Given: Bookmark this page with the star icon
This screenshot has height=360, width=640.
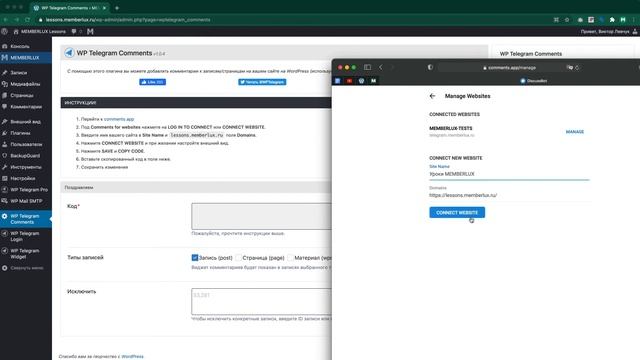Looking at the screenshot, I should pos(567,20).
